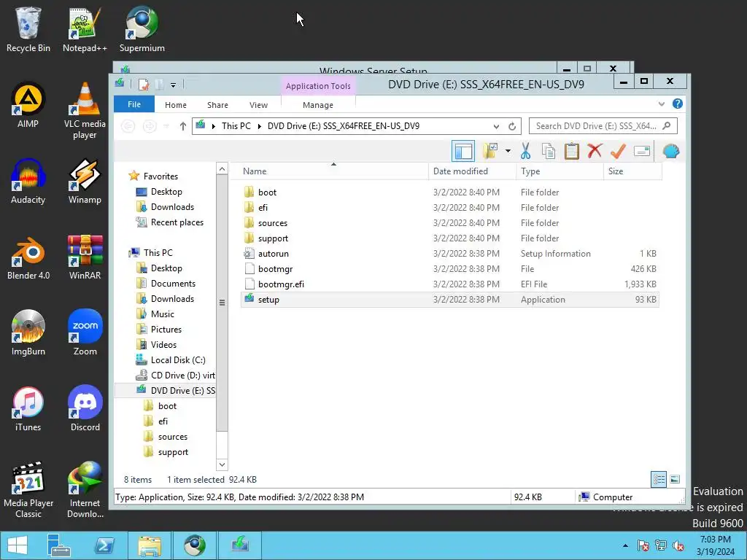
Task: Open CD Drive (D:) in navigation pane
Action: point(182,376)
